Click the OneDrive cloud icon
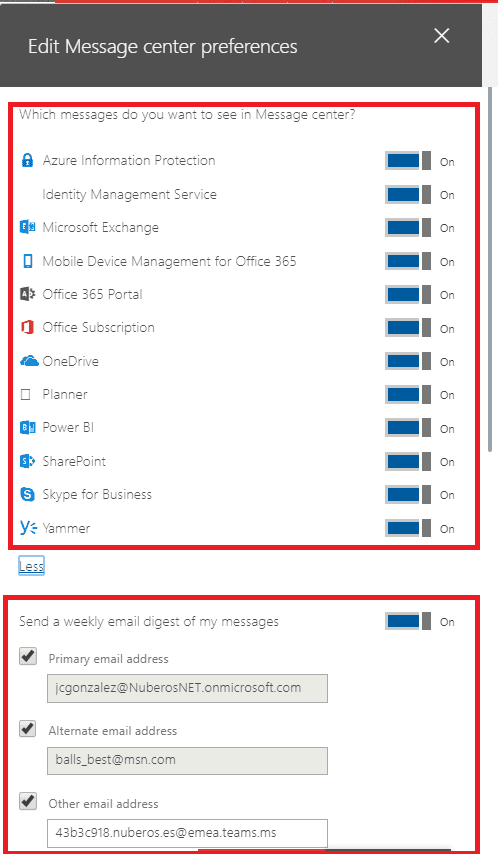Screen dimensions: 498x854 pyautogui.click(x=29, y=361)
